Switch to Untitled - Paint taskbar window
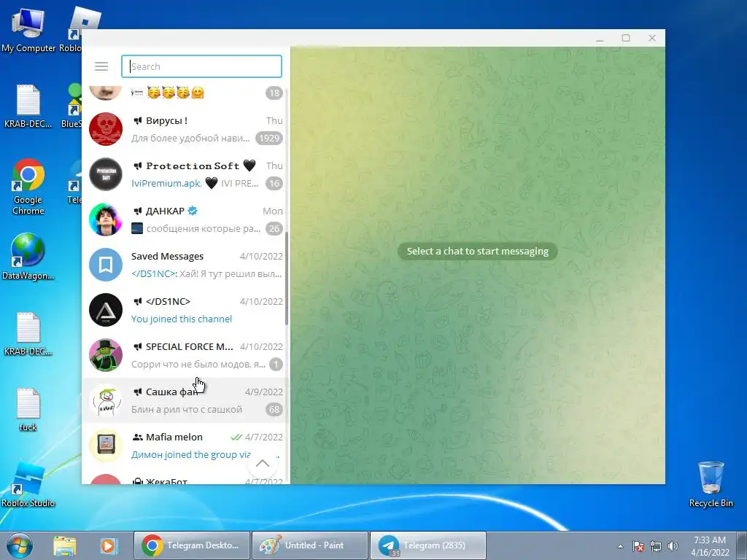 pos(309,545)
